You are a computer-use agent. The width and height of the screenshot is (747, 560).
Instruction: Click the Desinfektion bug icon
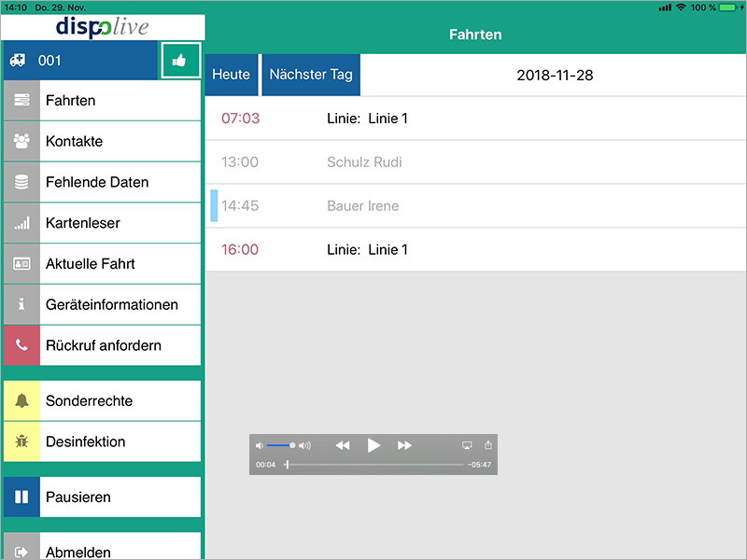[x=21, y=441]
